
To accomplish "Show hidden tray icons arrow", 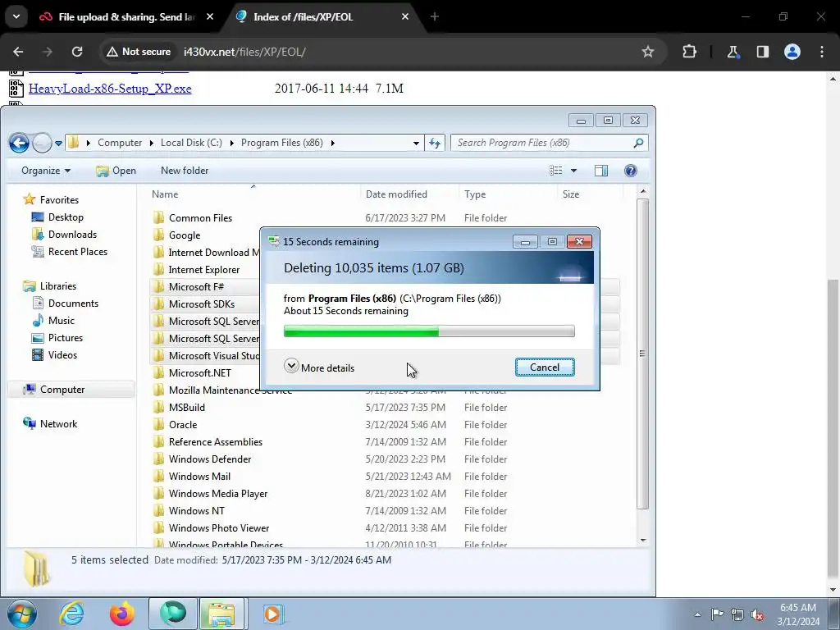I will [x=697, y=614].
